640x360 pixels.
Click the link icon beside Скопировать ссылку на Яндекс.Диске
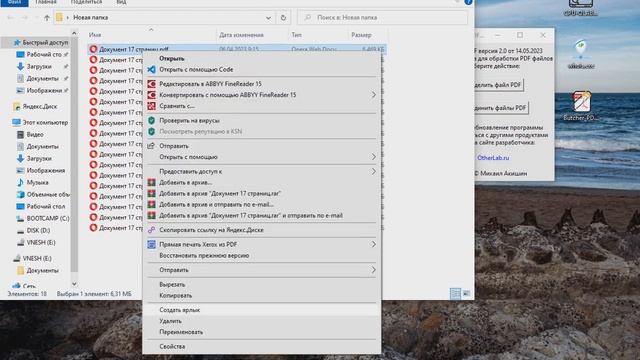[x=151, y=230]
